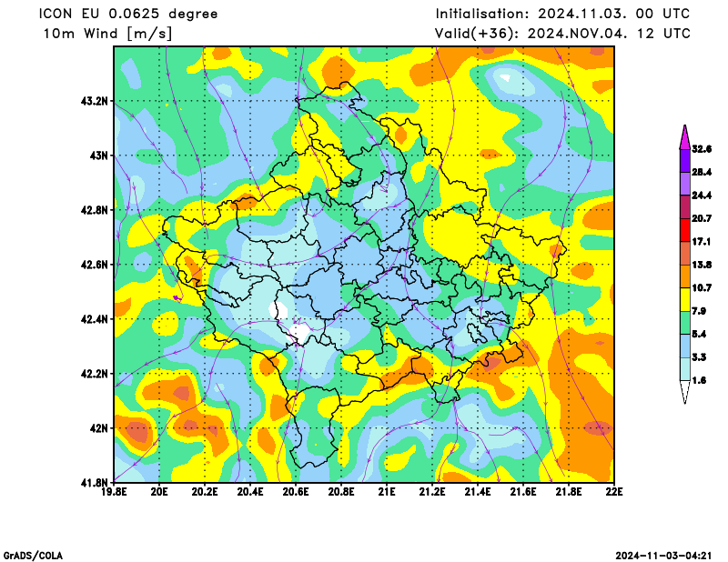Click the 10.7 legend value
The width and height of the screenshot is (728, 562).
tap(702, 287)
